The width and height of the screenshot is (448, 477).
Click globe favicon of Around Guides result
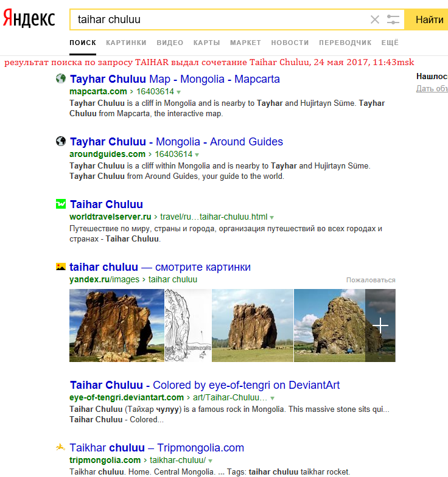(x=61, y=141)
